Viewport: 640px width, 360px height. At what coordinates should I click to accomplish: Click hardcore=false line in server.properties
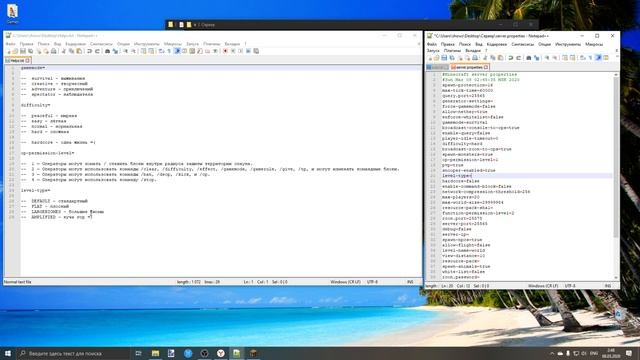(x=461, y=181)
